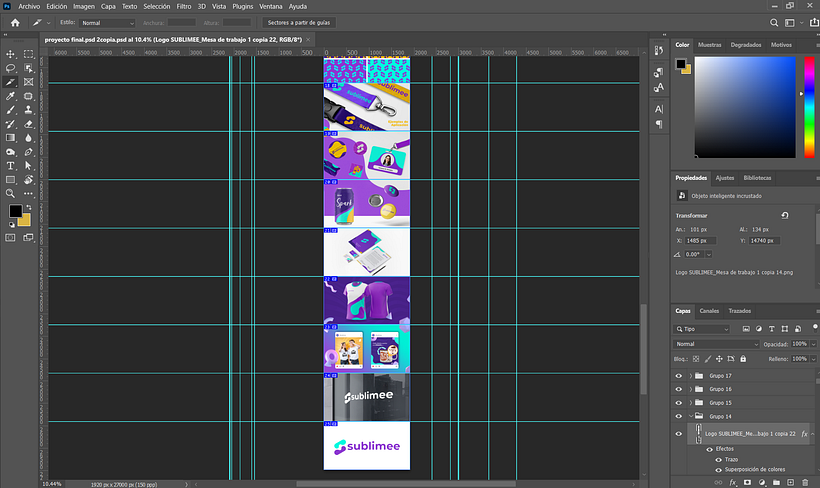
Task: Select the Eyedropper tool
Action: (x=10, y=96)
